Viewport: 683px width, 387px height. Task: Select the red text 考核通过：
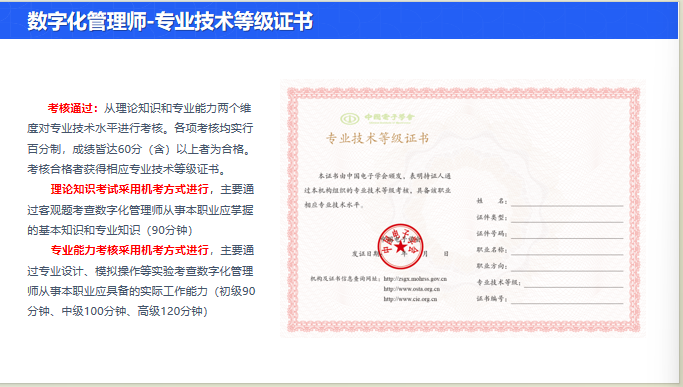[x=73, y=108]
